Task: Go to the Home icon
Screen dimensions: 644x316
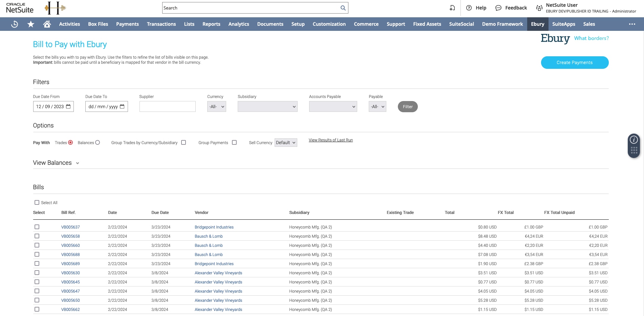Action: (x=47, y=24)
